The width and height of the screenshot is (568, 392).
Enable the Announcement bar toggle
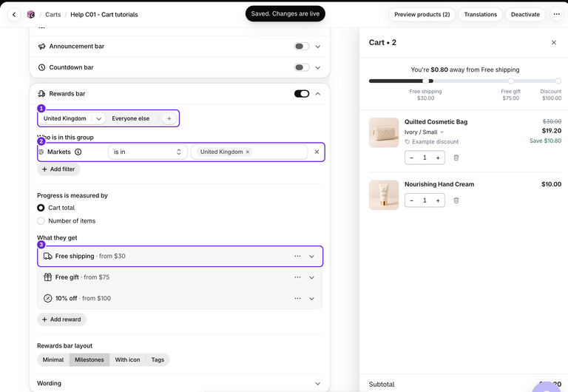point(302,47)
